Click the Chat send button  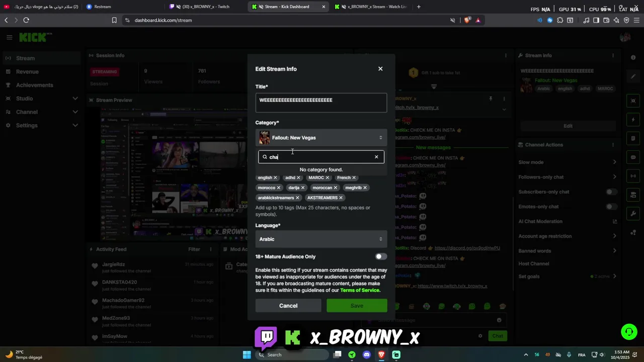point(498,336)
